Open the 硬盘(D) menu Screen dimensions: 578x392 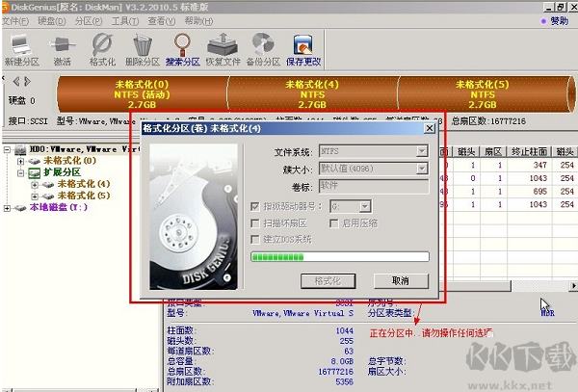point(52,21)
